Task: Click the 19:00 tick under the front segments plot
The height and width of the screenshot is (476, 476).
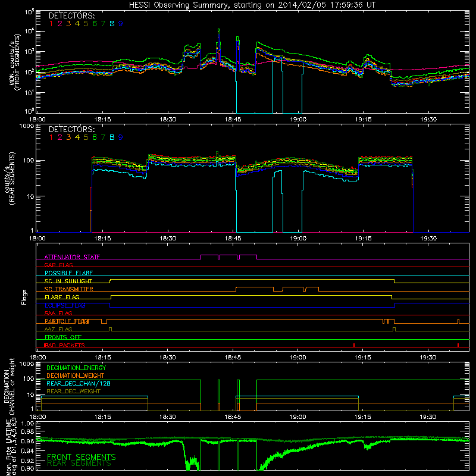Action: pos(298,120)
